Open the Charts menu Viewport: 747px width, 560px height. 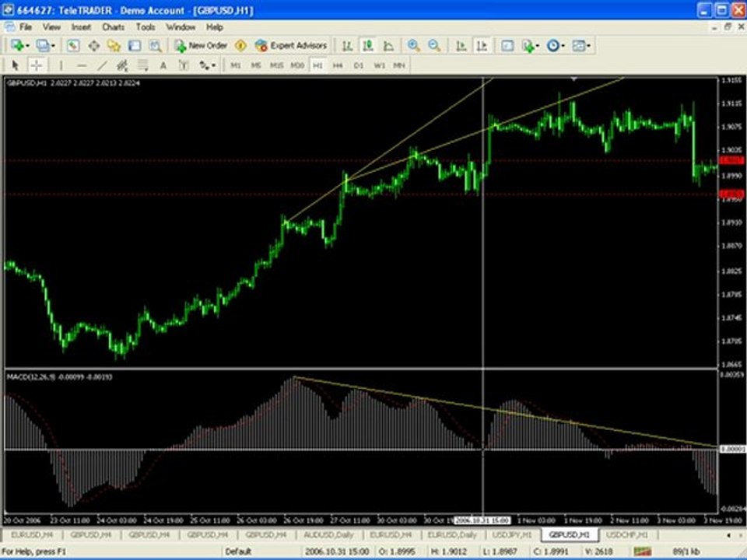coord(114,27)
